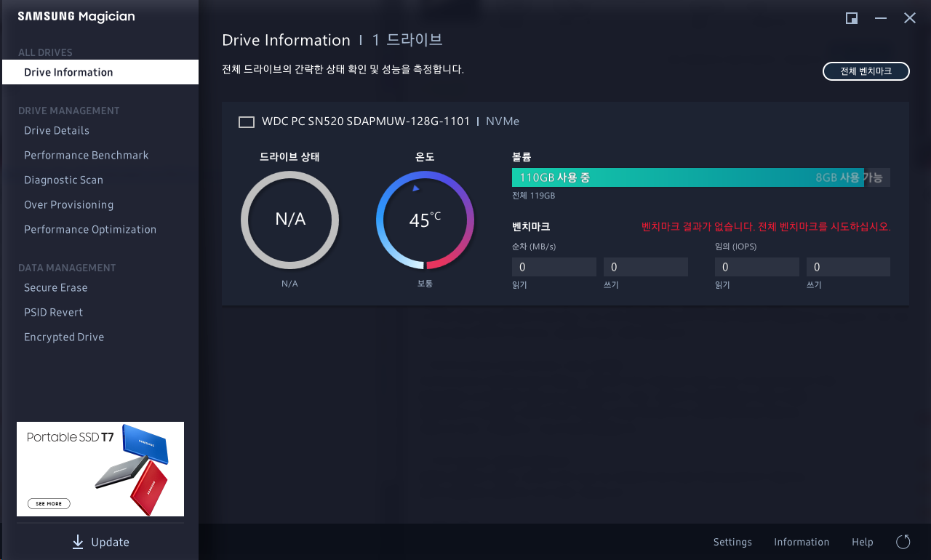This screenshot has width=931, height=560.
Task: Click random read IOPS value field
Action: (756, 267)
